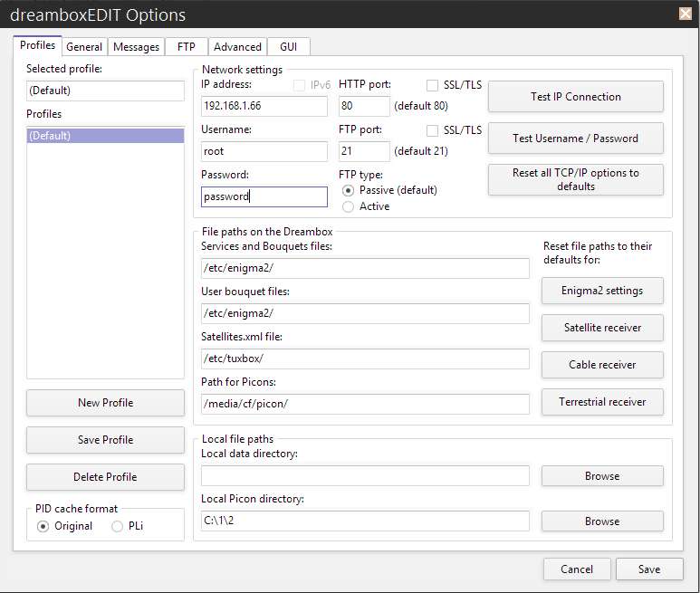Select (Default) in the Profiles list

(105, 136)
